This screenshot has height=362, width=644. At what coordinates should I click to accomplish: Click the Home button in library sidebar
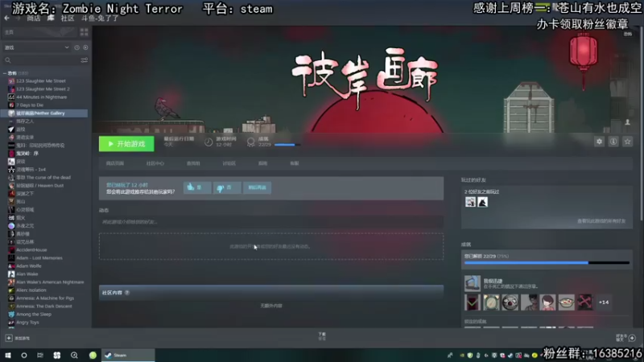[x=39, y=32]
